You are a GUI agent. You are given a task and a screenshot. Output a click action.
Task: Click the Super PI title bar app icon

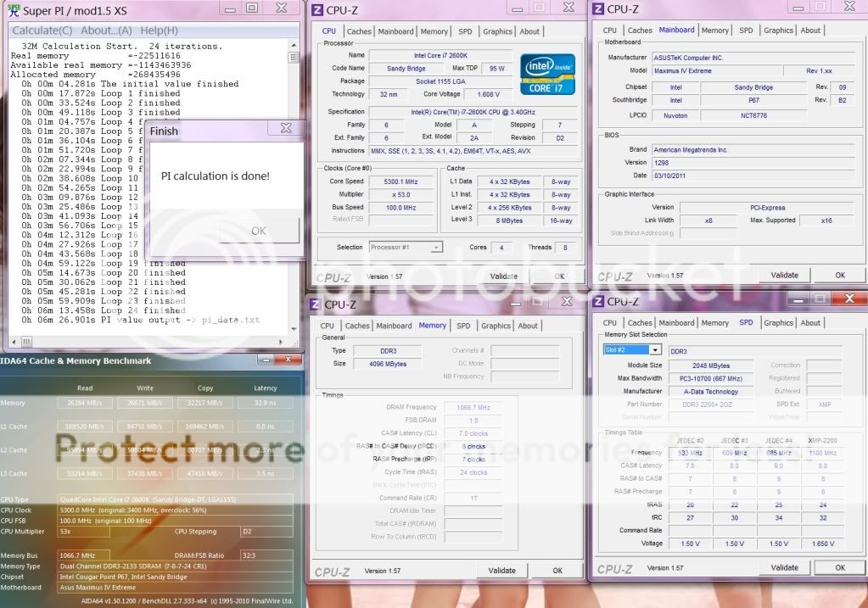[14, 10]
